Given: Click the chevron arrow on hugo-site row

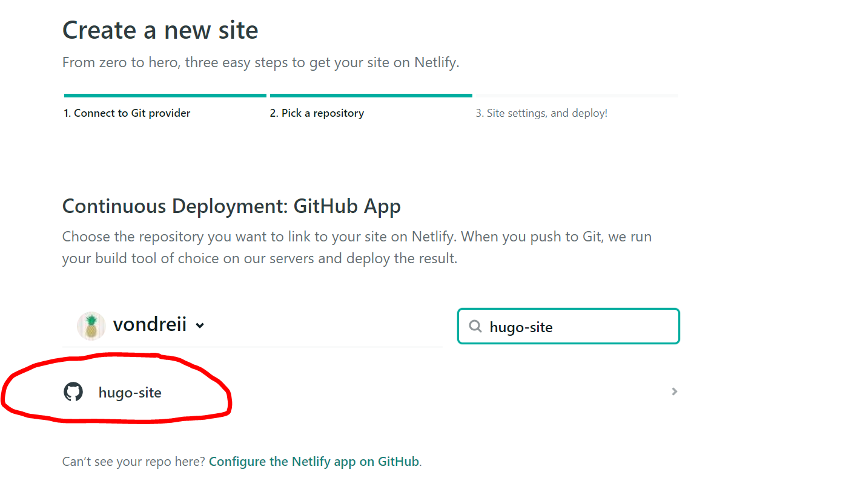Looking at the screenshot, I should pyautogui.click(x=674, y=392).
